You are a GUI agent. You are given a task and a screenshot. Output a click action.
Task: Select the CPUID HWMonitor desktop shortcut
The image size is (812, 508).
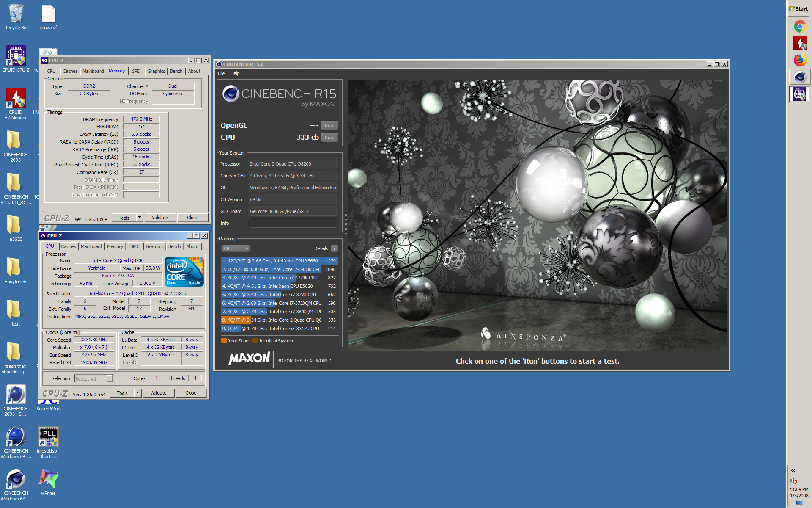pyautogui.click(x=16, y=104)
